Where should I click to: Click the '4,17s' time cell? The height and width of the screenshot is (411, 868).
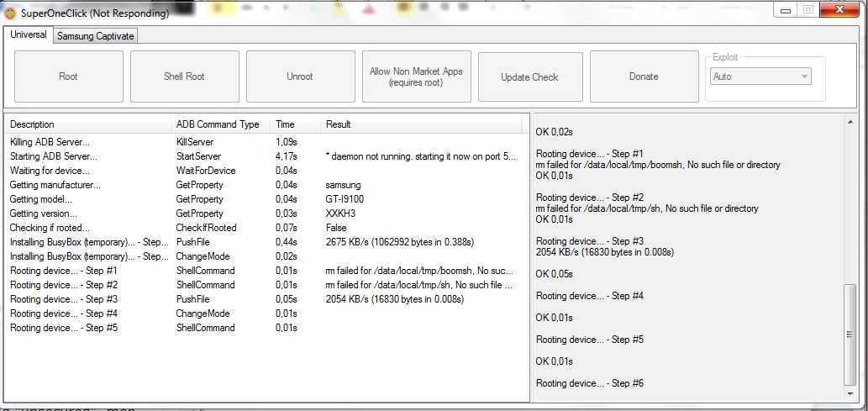[287, 156]
